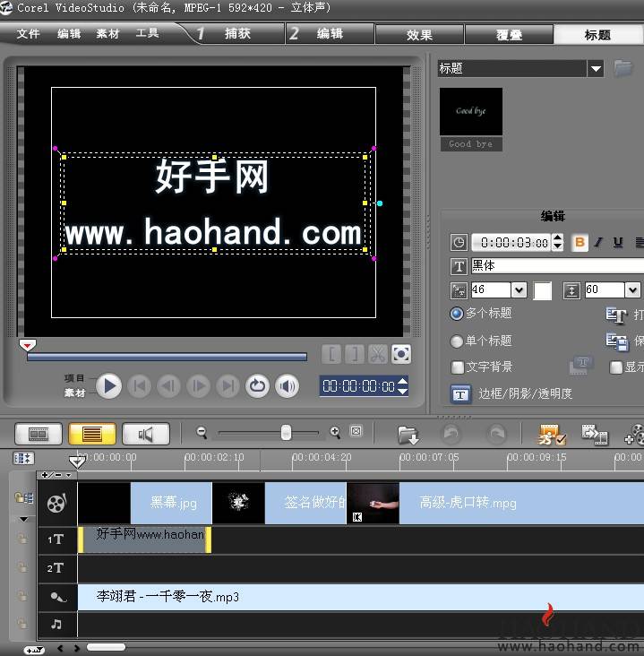Switch to timeline view
Image resolution: width=644 pixels, height=656 pixels.
(x=92, y=434)
